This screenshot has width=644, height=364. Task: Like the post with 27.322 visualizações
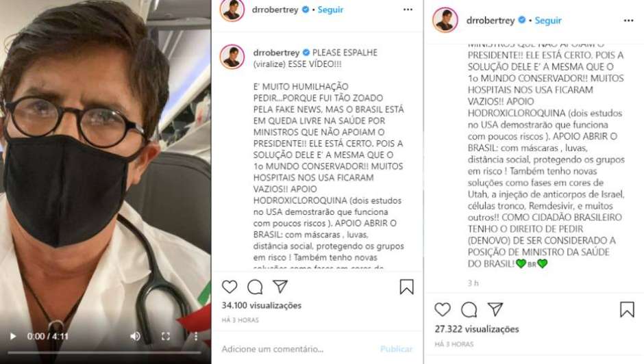pos(443,309)
